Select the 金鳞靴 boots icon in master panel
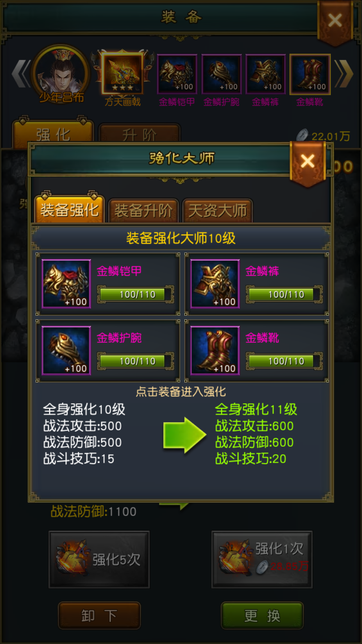The height and width of the screenshot is (644, 362). [215, 351]
